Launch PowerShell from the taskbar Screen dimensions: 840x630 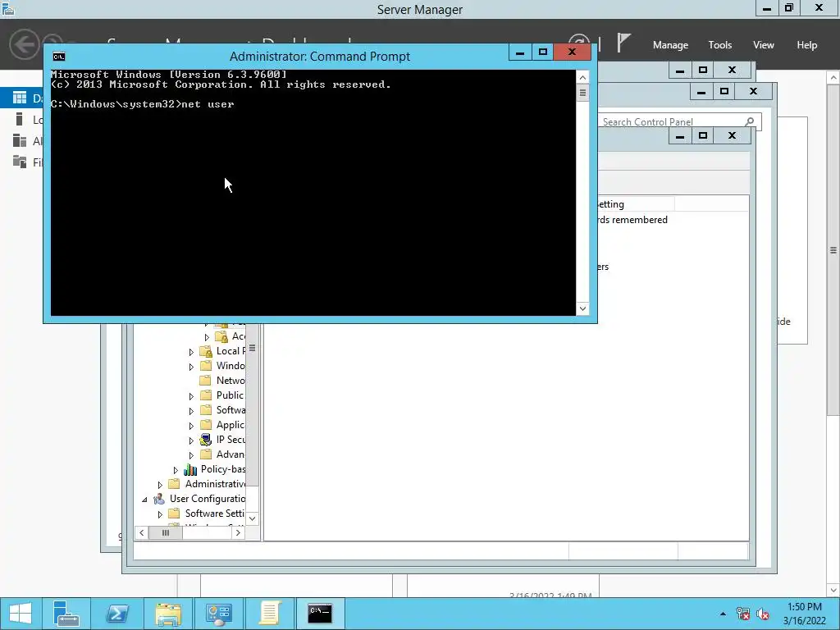pos(116,614)
